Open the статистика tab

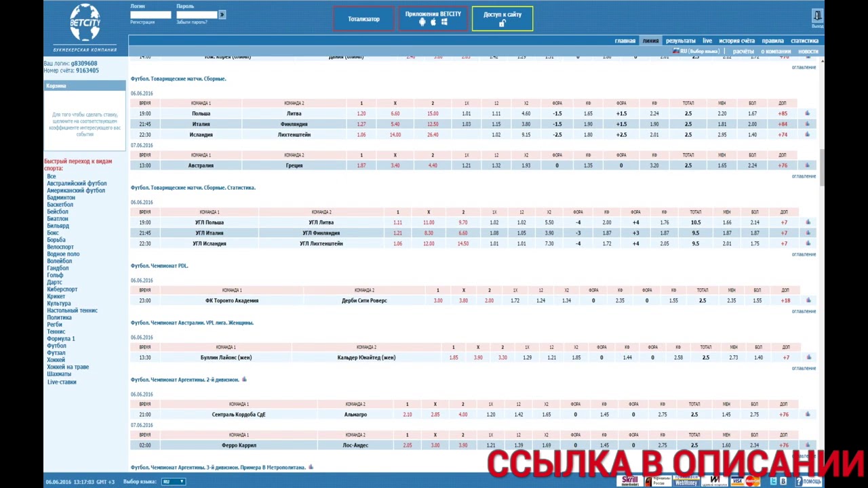pos(804,41)
